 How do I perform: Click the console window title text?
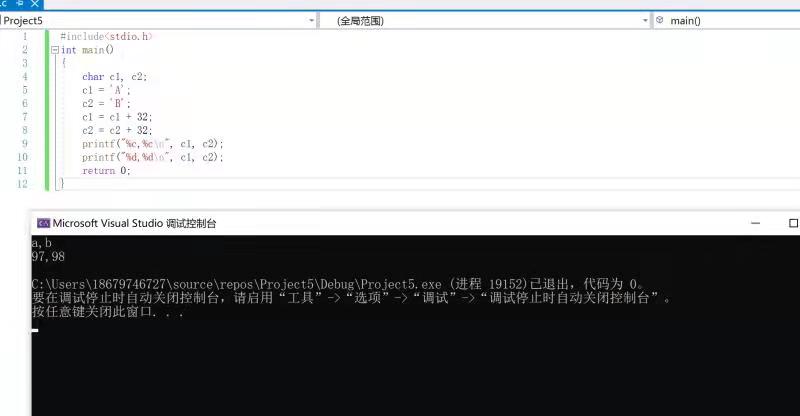coord(134,223)
